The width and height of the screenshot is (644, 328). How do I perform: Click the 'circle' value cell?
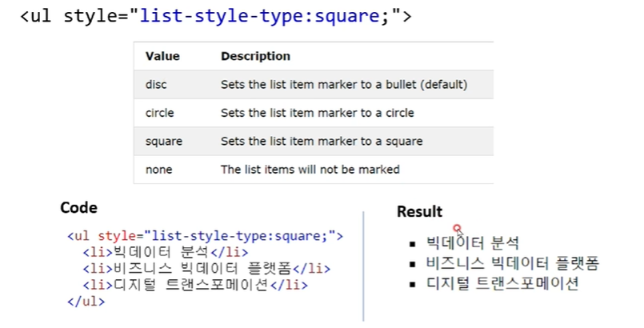click(159, 113)
